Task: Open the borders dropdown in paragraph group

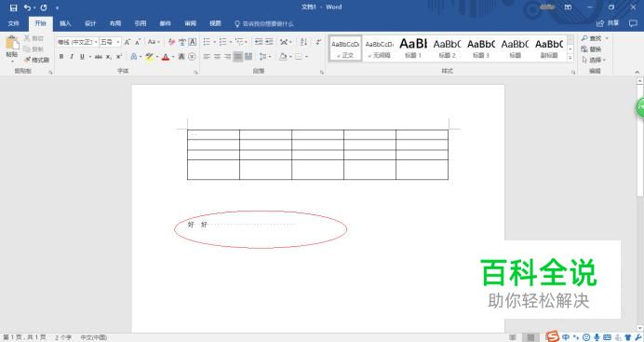Action: [x=306, y=57]
